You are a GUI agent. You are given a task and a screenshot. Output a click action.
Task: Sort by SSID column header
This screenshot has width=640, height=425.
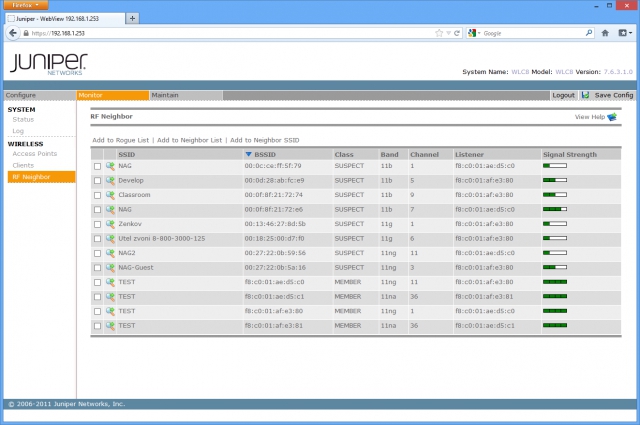point(127,154)
